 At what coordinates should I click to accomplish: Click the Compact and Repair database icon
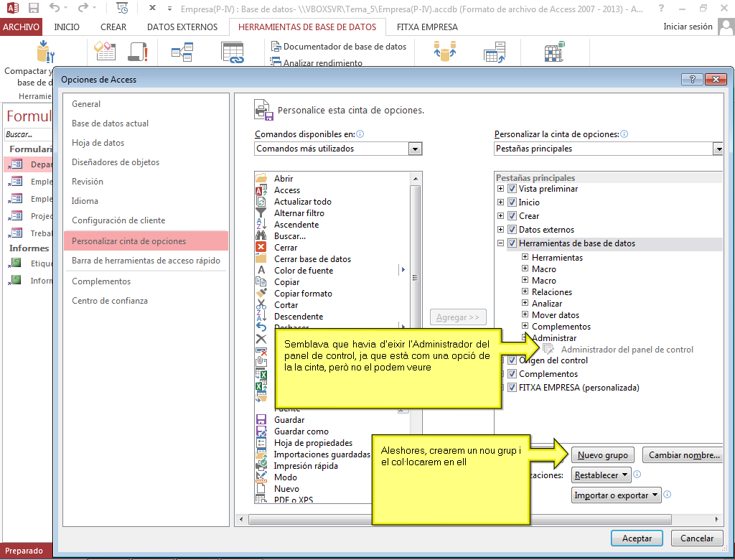pyautogui.click(x=46, y=51)
